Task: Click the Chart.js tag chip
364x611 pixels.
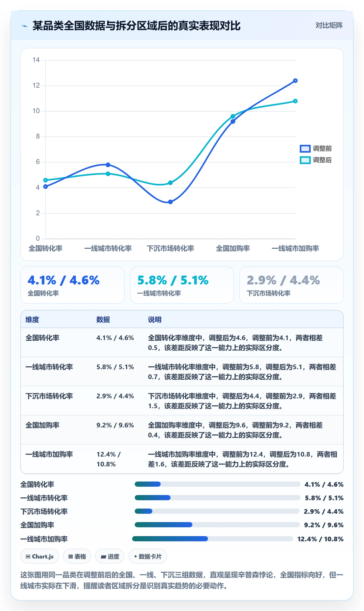Action: 40,556
